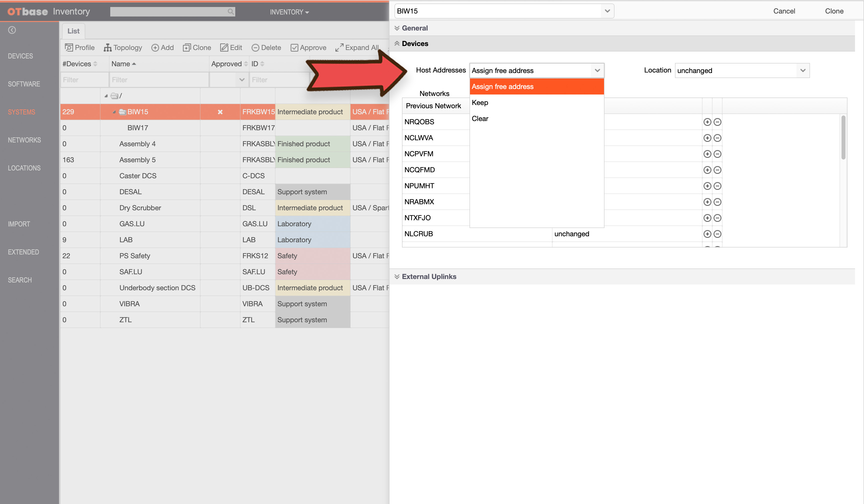Viewport: 864px width, 504px height.
Task: Click the minus icon for NLCRUB network
Action: tap(717, 234)
